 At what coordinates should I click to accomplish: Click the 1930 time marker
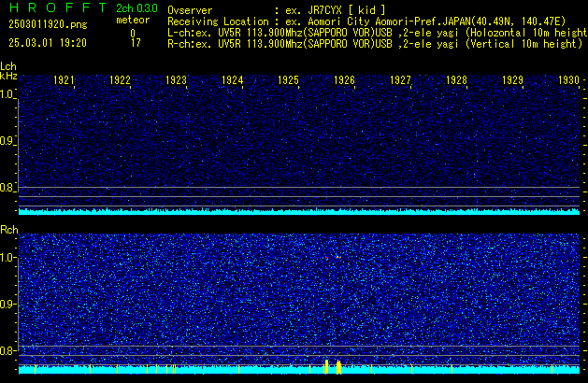point(568,80)
